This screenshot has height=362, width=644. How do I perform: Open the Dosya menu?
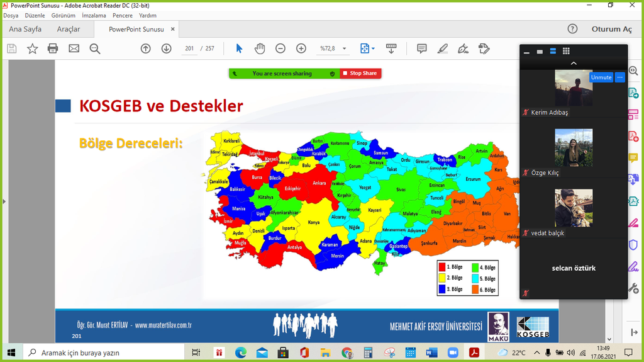click(11, 15)
